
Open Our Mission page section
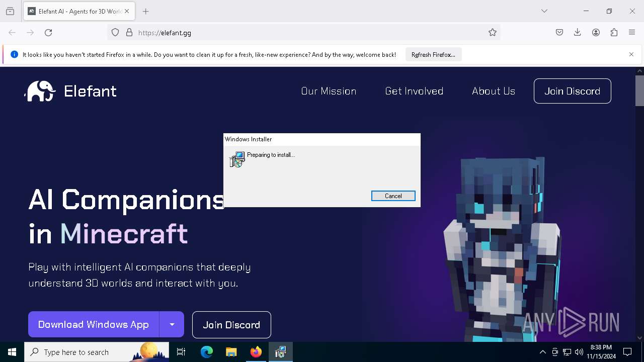[329, 91]
